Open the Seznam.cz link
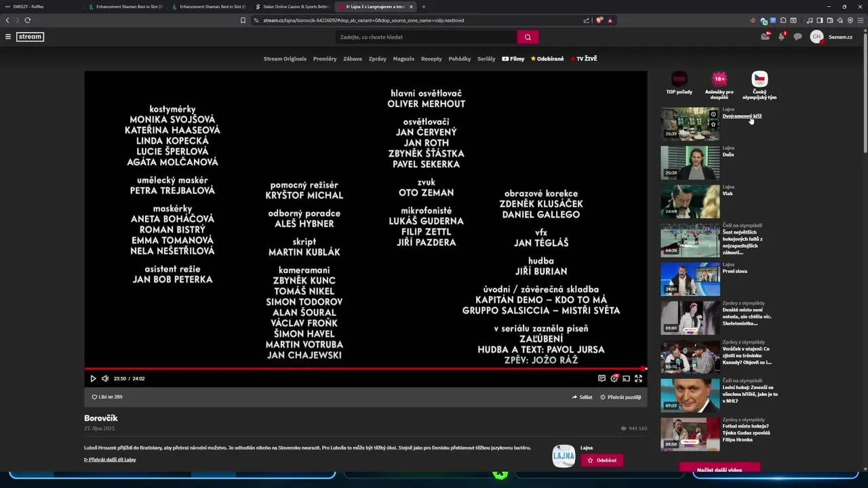 click(840, 37)
